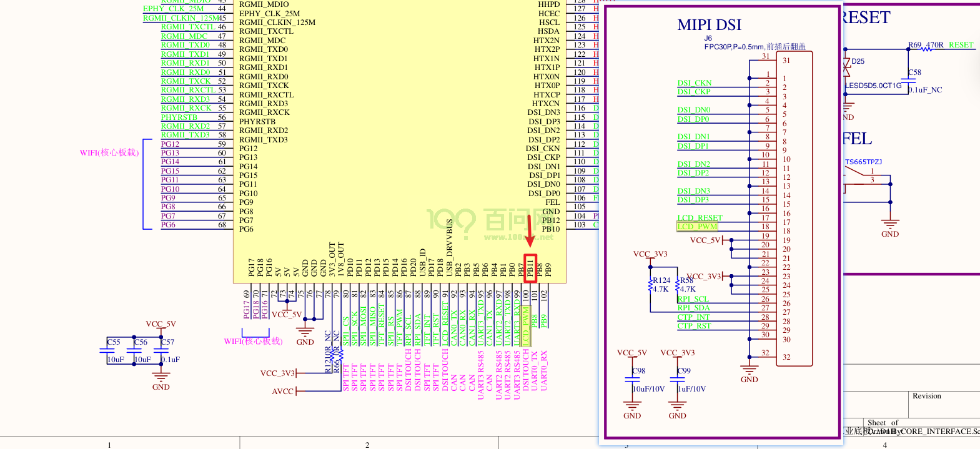The image size is (980, 449).
Task: Click the PB11 pin highlighted in red box
Action: click(x=530, y=269)
